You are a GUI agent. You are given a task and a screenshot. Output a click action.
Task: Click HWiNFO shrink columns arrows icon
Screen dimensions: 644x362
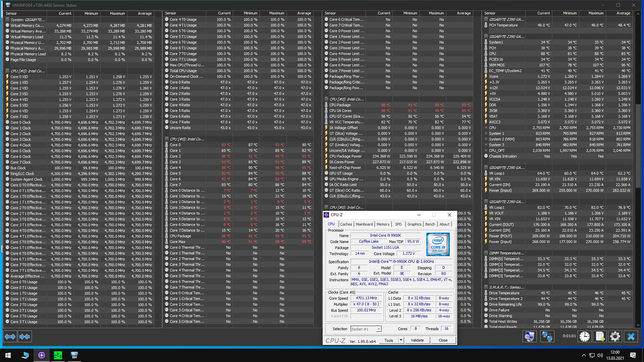[x=25, y=336]
